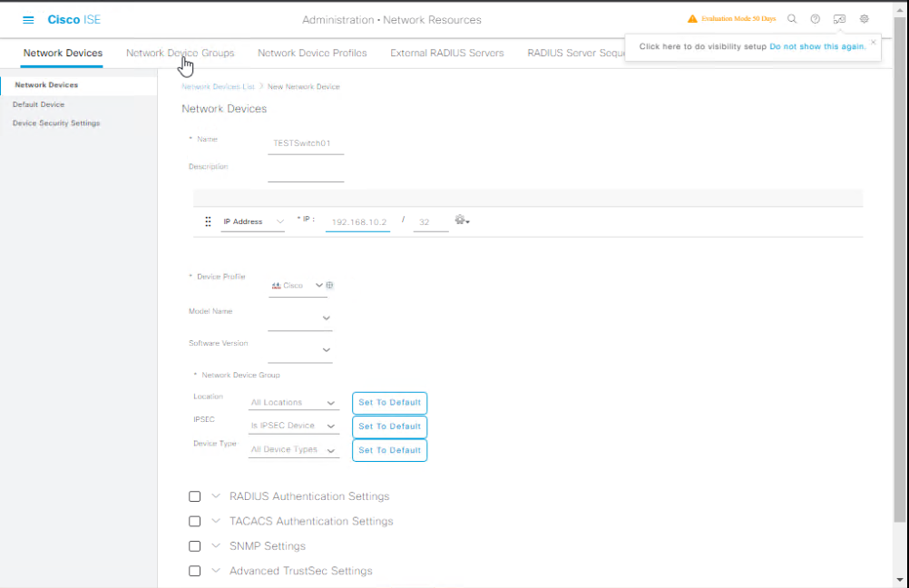The height and width of the screenshot is (588, 909).
Task: Select Device Security Settings in sidebar
Action: pyautogui.click(x=56, y=122)
